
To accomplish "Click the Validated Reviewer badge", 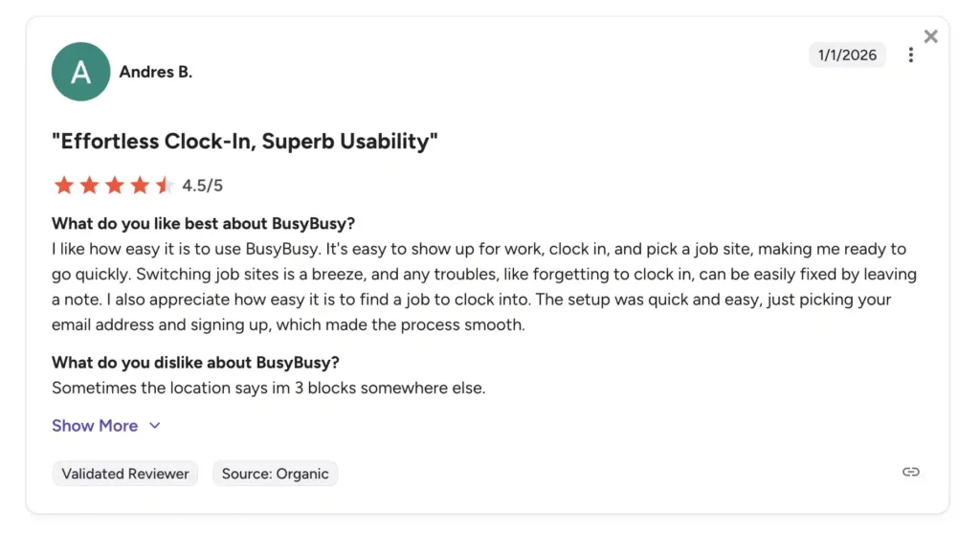I will click(124, 474).
